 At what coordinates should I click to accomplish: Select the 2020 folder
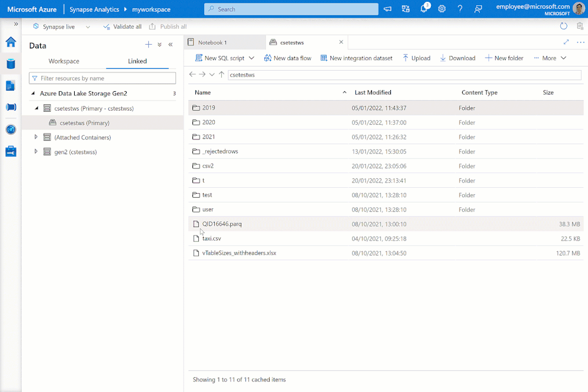coord(386,122)
